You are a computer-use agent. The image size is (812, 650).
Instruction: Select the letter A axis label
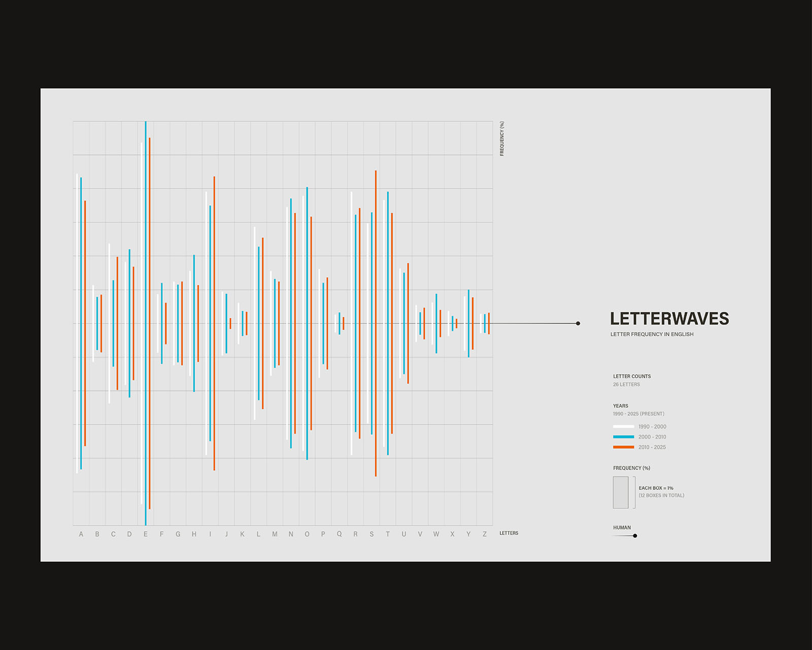[81, 534]
